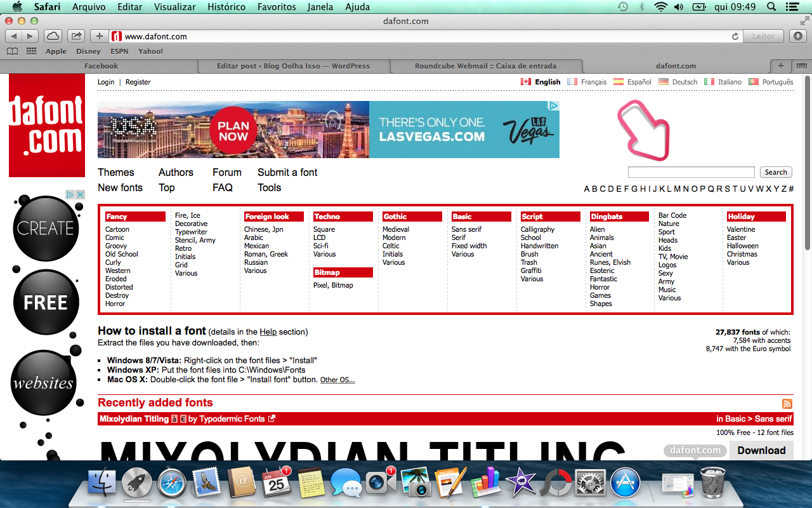
Task: Open Top Sites grid icon
Action: (x=31, y=51)
